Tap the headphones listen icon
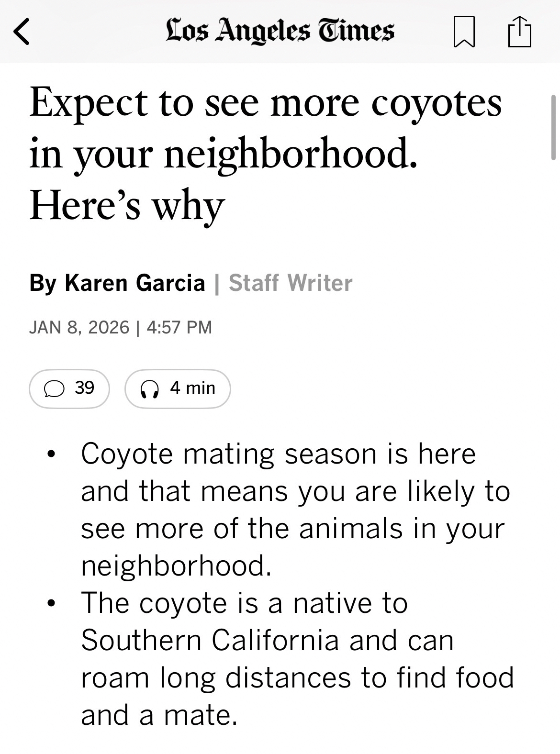Image resolution: width=560 pixels, height=754 pixels. pyautogui.click(x=149, y=389)
